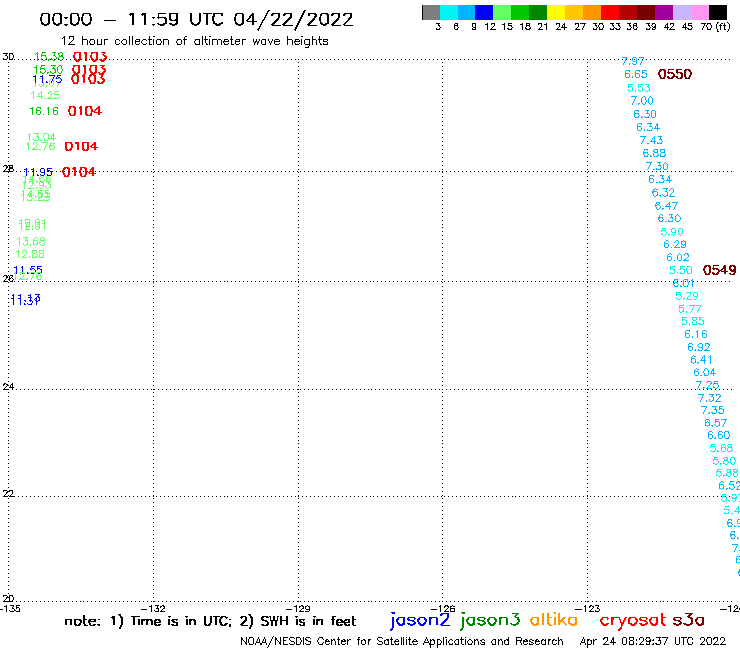740x650 pixels.
Task: Click the orange swatch in the color scale
Action: [592, 12]
